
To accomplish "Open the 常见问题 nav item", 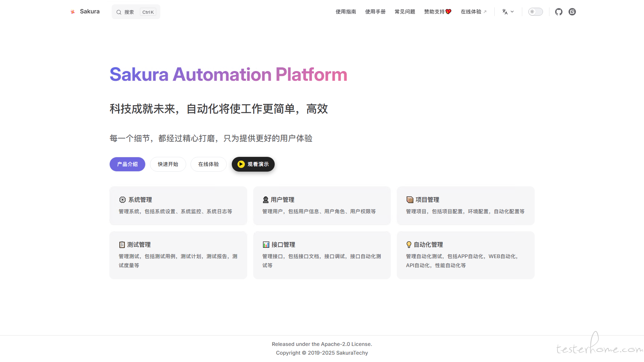I will tap(405, 12).
